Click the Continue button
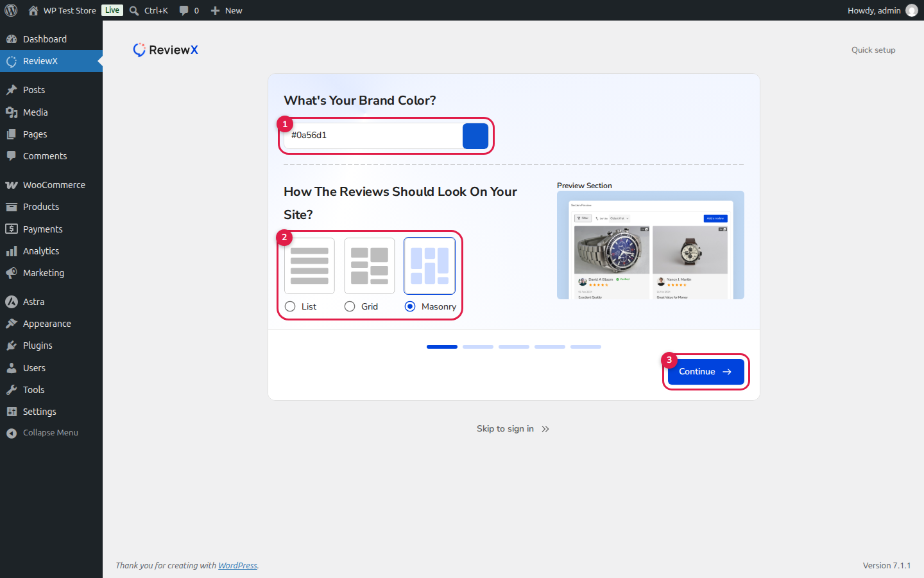 pyautogui.click(x=706, y=372)
